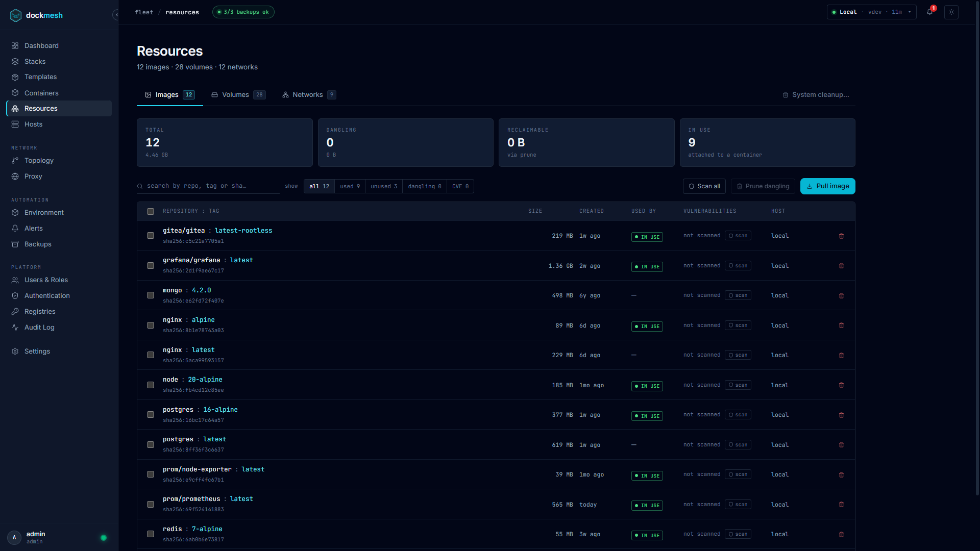Delete the grafana/grafana image with trash icon
This screenshot has height=551, width=980.
click(x=841, y=266)
